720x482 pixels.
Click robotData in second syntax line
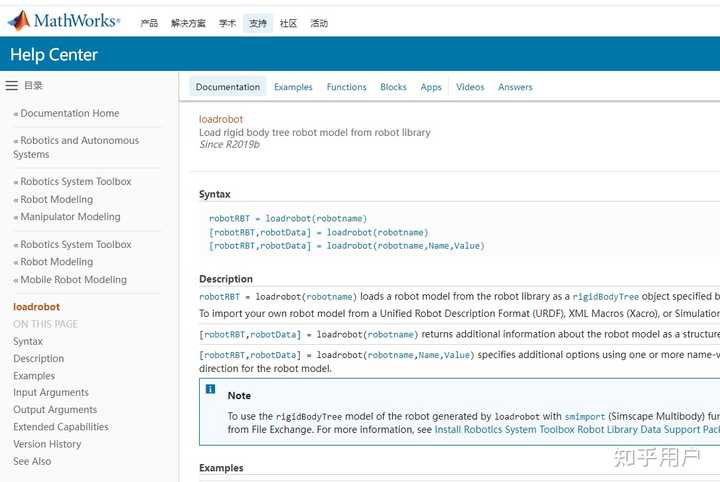[285, 232]
